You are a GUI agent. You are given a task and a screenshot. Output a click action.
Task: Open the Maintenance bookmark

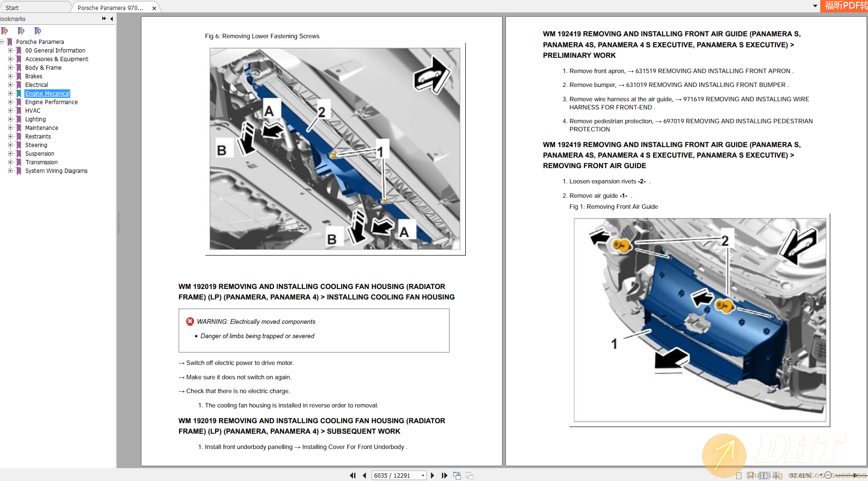(x=42, y=128)
